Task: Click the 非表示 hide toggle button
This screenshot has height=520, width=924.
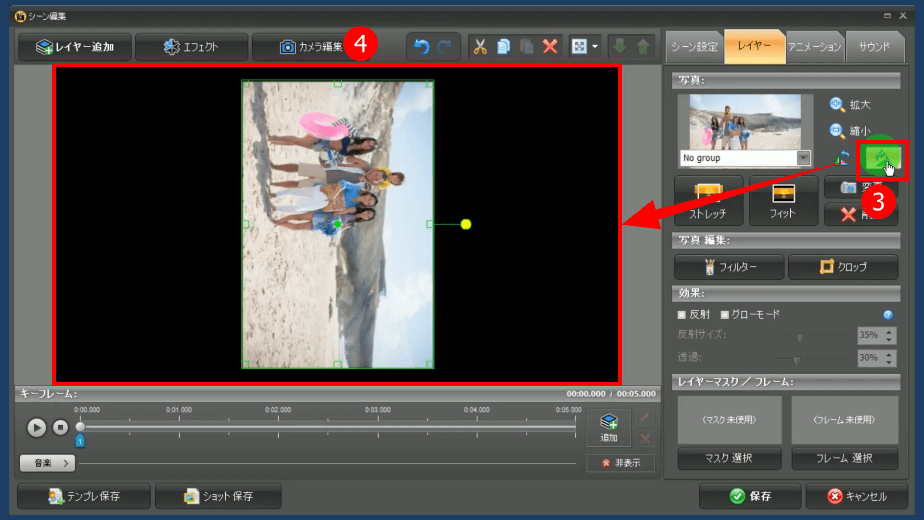Action: pos(620,463)
